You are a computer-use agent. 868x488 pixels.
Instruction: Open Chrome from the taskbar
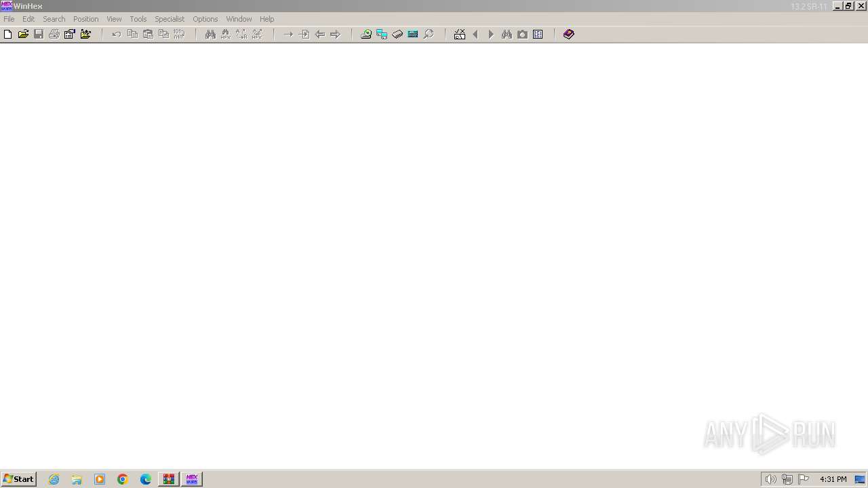123,479
